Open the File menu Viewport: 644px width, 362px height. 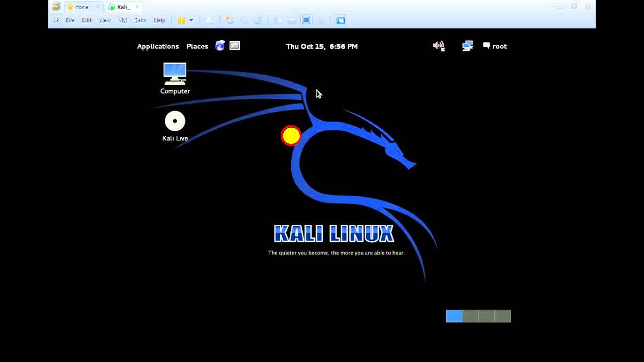click(70, 20)
